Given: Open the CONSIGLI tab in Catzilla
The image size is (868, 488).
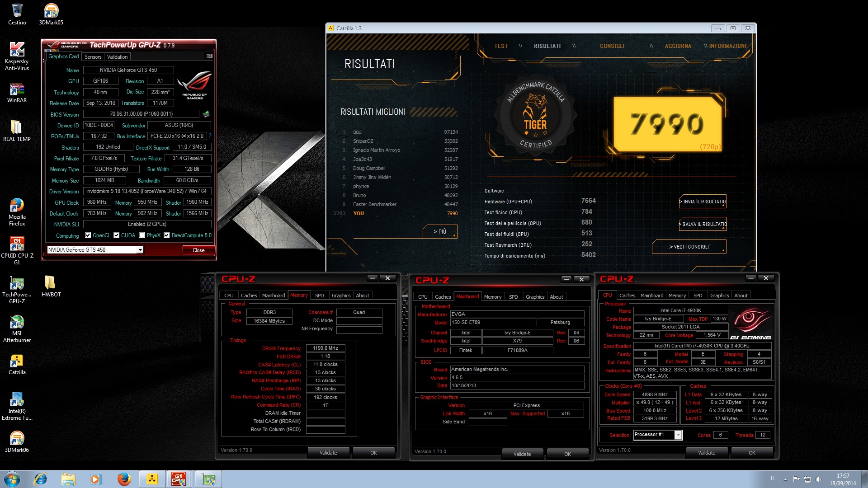Looking at the screenshot, I should tap(612, 46).
